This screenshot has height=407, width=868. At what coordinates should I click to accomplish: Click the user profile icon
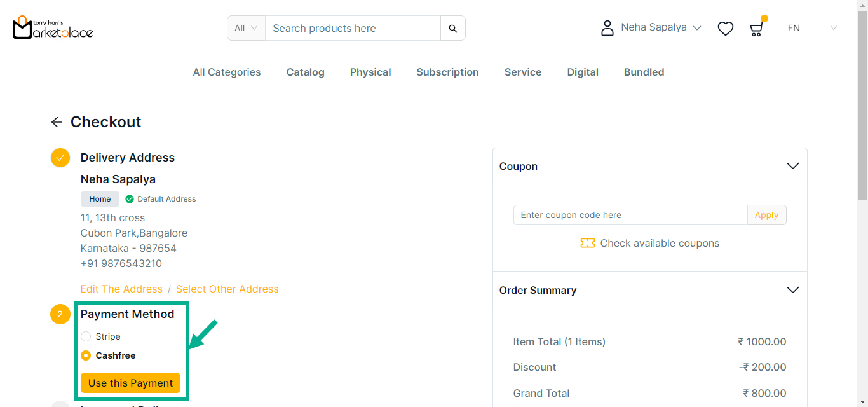point(607,28)
